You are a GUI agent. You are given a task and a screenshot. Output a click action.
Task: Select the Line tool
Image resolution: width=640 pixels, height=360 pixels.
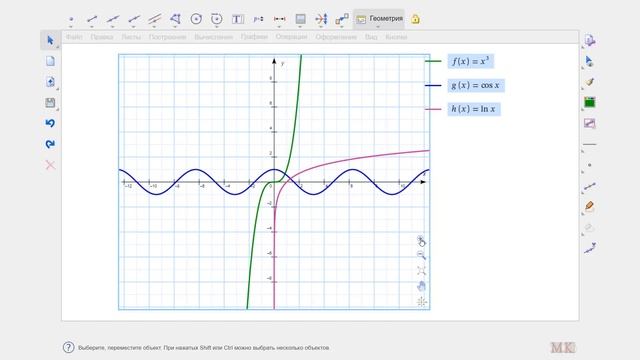113,19
